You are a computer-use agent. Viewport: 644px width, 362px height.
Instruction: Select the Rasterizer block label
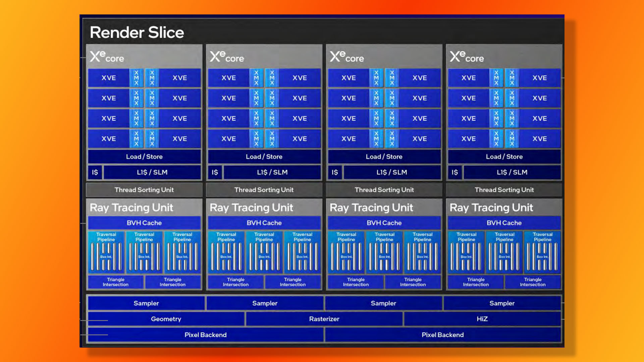[324, 319]
